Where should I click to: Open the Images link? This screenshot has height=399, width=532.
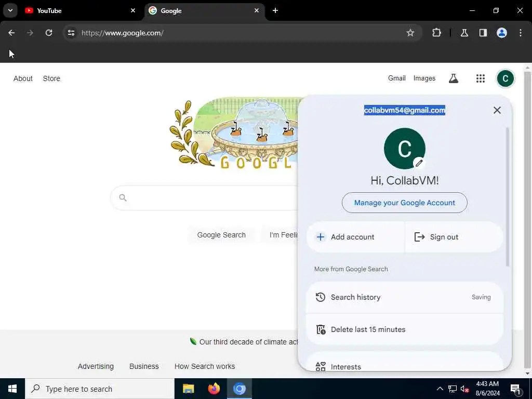coord(424,78)
